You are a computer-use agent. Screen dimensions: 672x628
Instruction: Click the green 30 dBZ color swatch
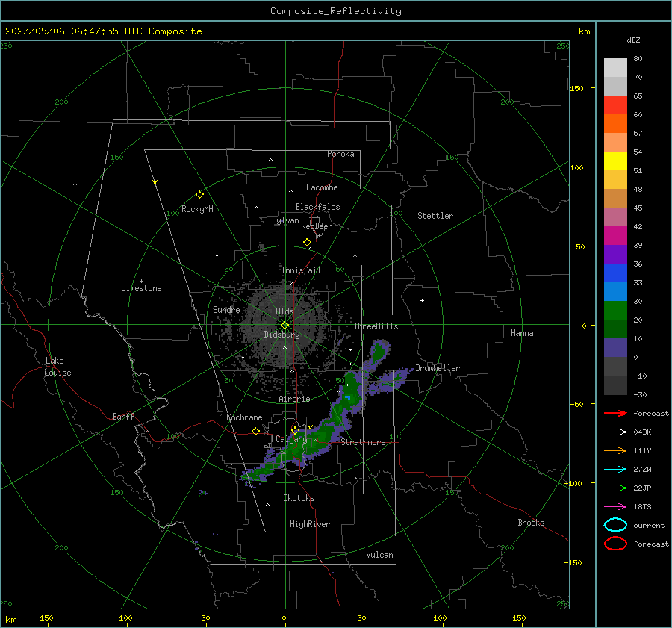tap(615, 310)
